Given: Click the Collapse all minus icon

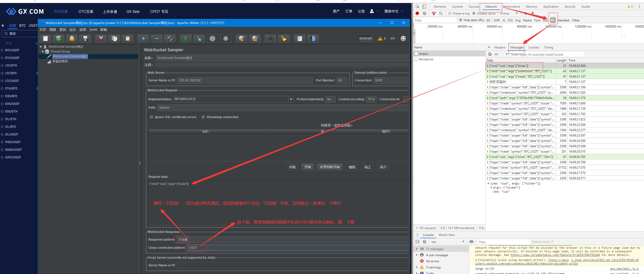Looking at the screenshot, I should click(157, 39).
